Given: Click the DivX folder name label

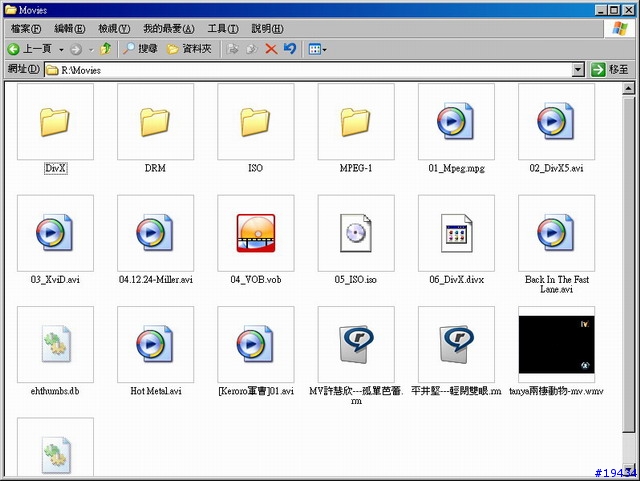Looking at the screenshot, I should coord(55,168).
